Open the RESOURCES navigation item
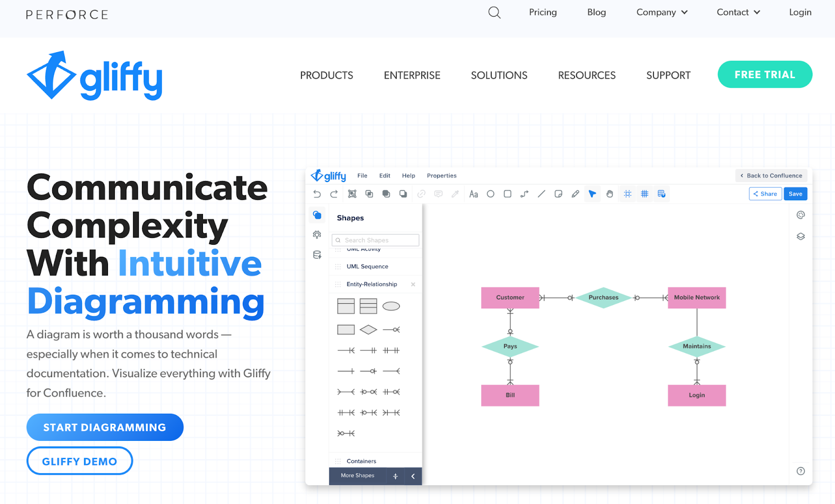The height and width of the screenshot is (504, 835). click(x=587, y=76)
